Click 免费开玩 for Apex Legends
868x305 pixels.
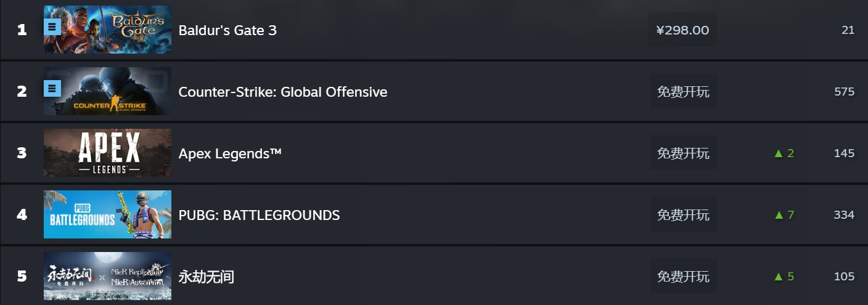(x=683, y=153)
